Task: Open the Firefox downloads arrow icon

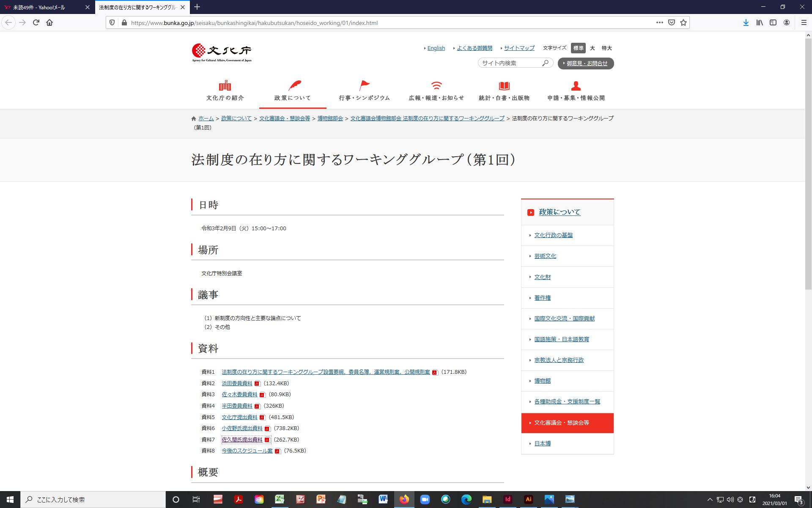Action: [x=746, y=22]
